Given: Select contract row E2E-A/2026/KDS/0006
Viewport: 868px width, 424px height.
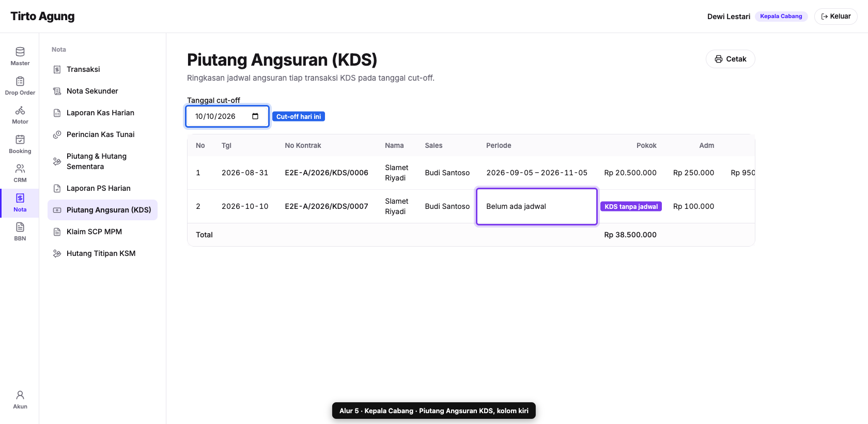Looking at the screenshot, I should click(x=471, y=173).
